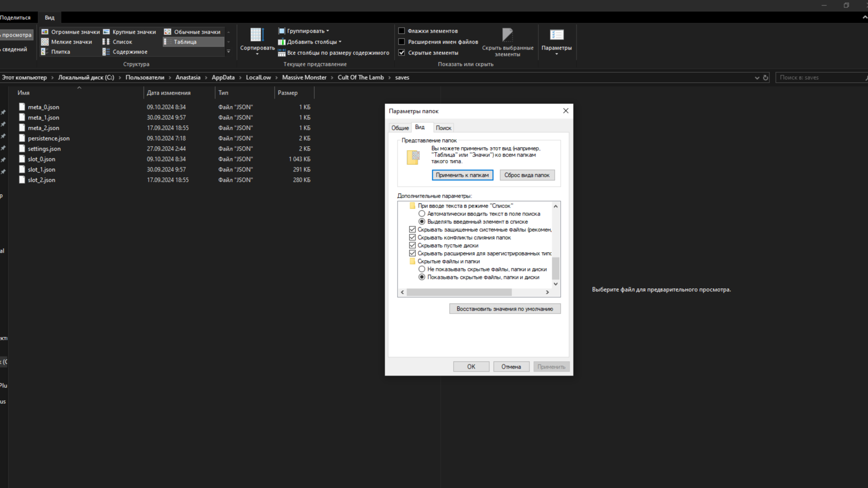This screenshot has height=488, width=868.
Task: Uncheck Скрывать расширения для зарегистрированных типов
Action: click(412, 253)
